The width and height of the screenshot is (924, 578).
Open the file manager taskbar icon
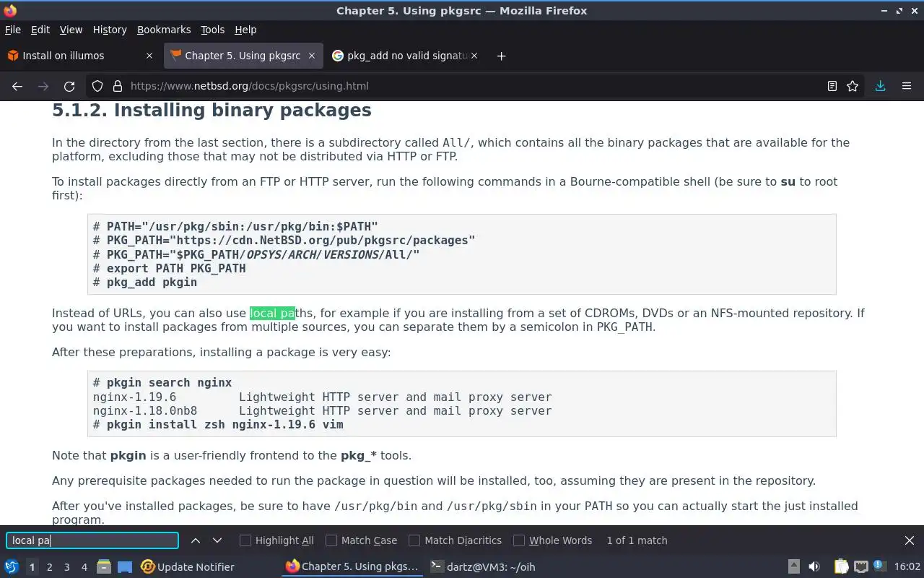[104, 566]
